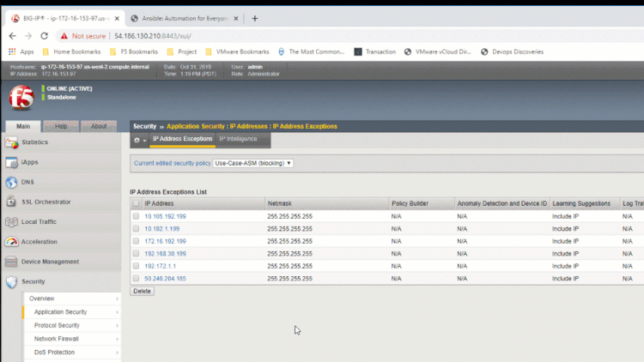
Task: Open the gear settings dropdown menu
Action: pyautogui.click(x=139, y=139)
